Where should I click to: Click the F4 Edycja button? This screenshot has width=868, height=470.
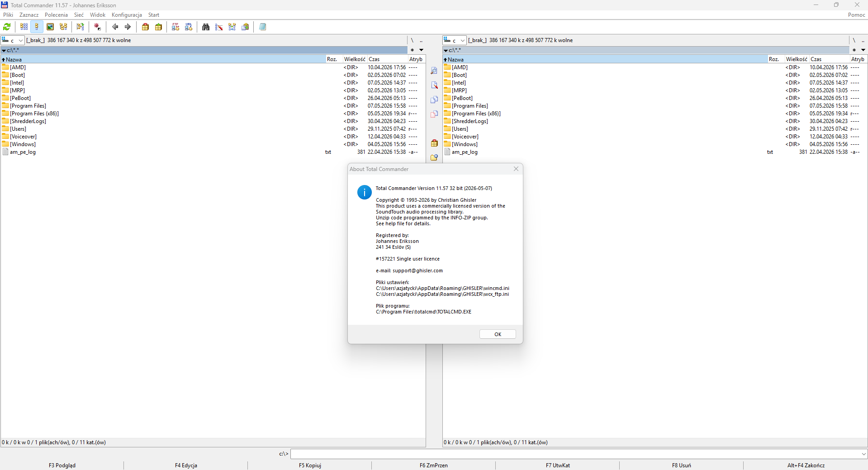(186, 465)
